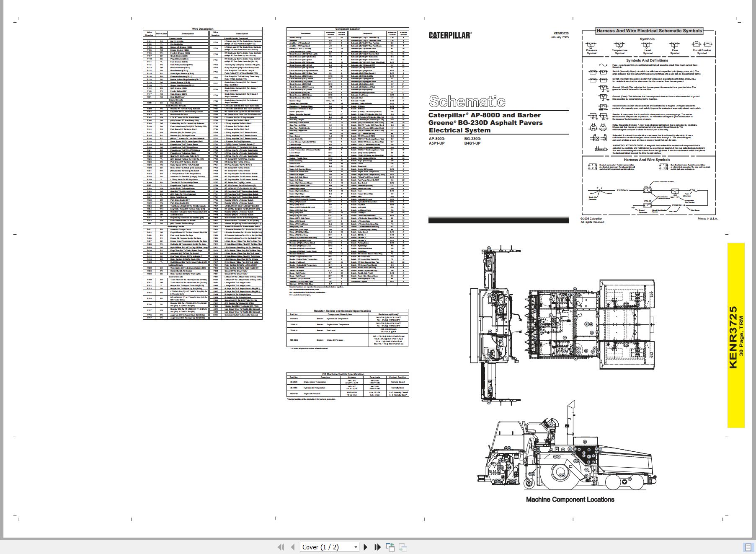Click Off Machine Switch Specification header
Viewport: 756px width, 554px height.
[x=348, y=374]
